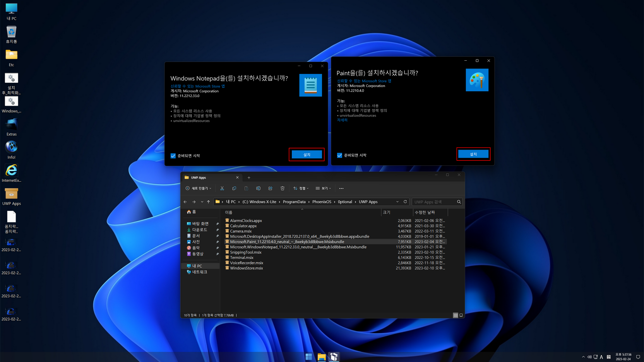
Task: Open the 보기 view dropdown
Action: tap(323, 188)
